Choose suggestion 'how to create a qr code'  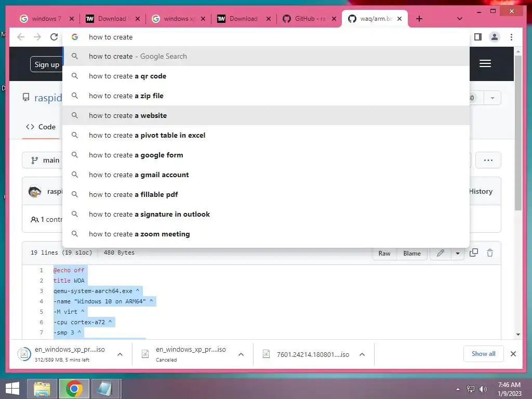(x=266, y=76)
